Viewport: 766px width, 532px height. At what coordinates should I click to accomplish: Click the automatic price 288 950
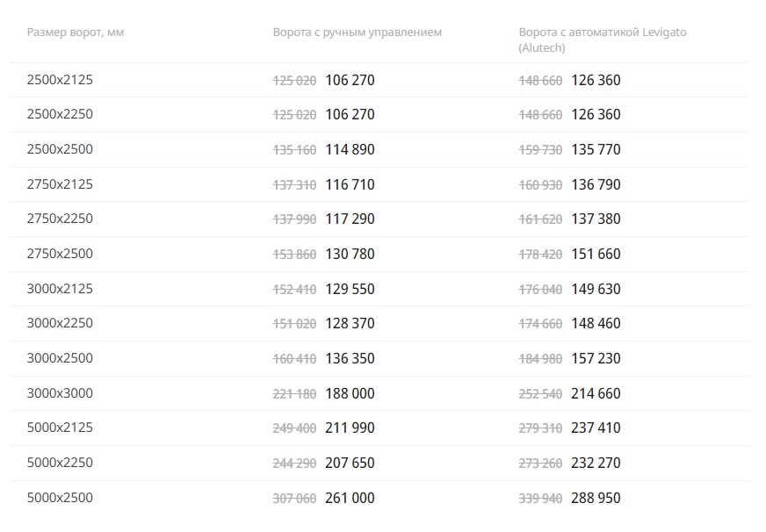(x=596, y=498)
